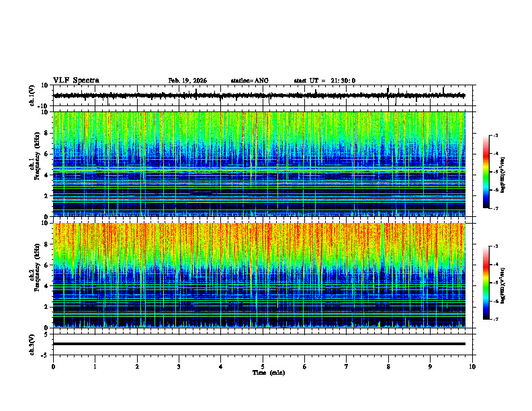Click the ch.3 flat black trace line
532x411 pixels.
(259, 344)
